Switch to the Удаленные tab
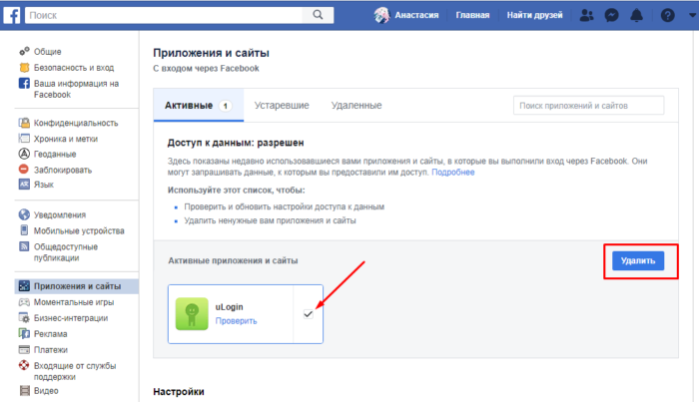699x402 pixels. pyautogui.click(x=356, y=106)
